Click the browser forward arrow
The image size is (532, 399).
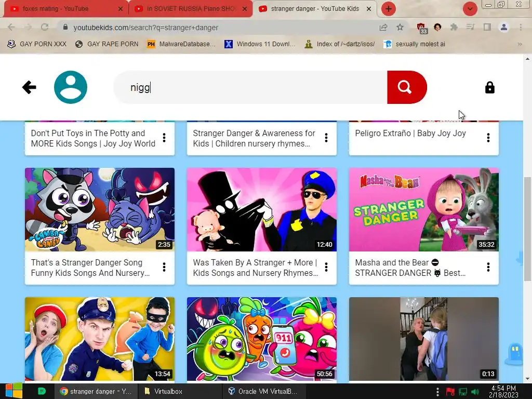(x=28, y=27)
